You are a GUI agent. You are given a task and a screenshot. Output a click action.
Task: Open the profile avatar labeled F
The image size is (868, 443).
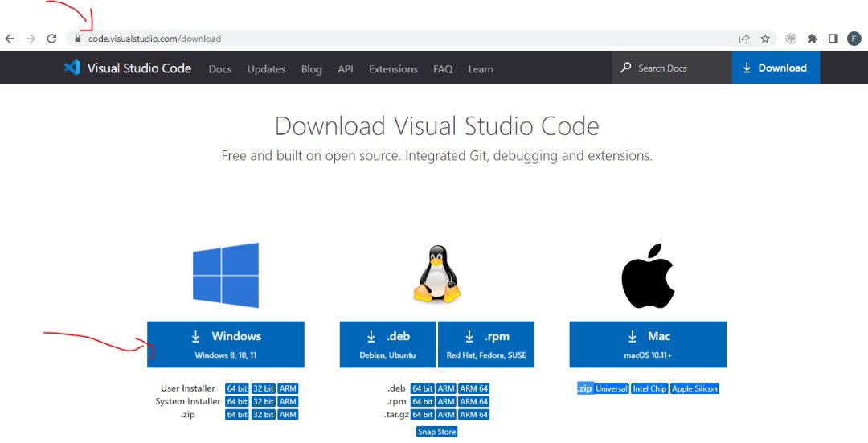[x=854, y=39]
